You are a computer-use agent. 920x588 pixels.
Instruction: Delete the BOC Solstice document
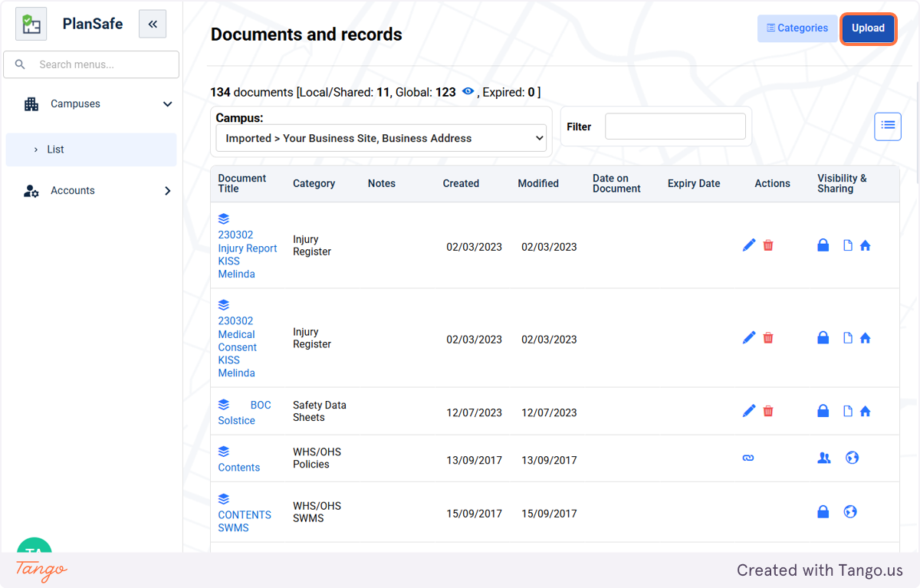point(768,411)
